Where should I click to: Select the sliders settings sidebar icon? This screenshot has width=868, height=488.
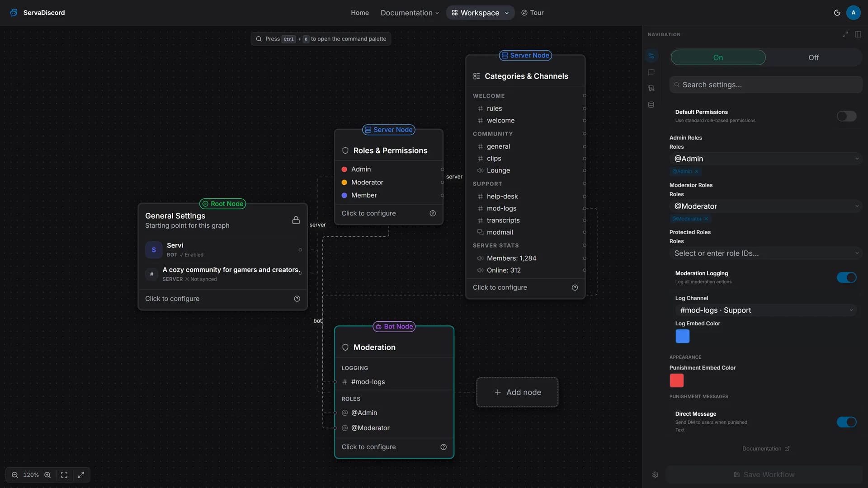[651, 56]
